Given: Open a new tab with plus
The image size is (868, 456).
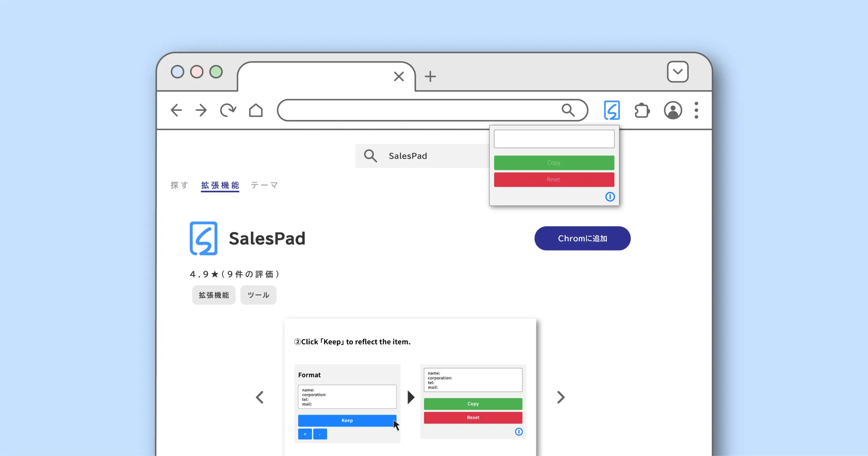Looking at the screenshot, I should (x=430, y=76).
